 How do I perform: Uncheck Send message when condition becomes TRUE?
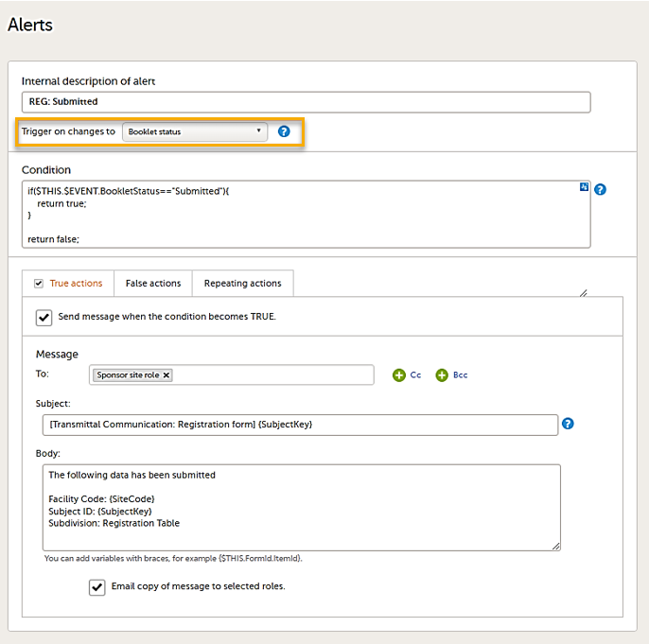[44, 317]
